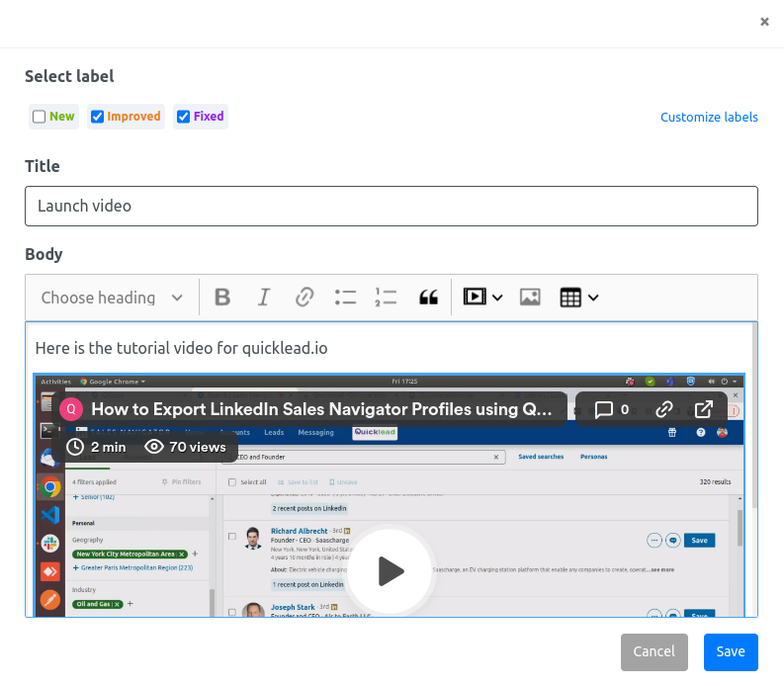784x686 pixels.
Task: Click Joseph Stark's name in thumbnail
Action: 293,607
